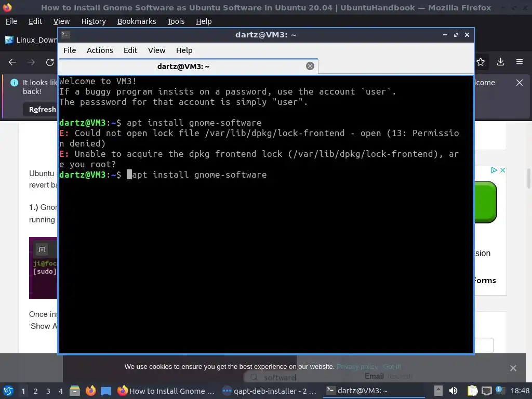Switch to workspace 1
The height and width of the screenshot is (399, 532).
click(x=23, y=391)
